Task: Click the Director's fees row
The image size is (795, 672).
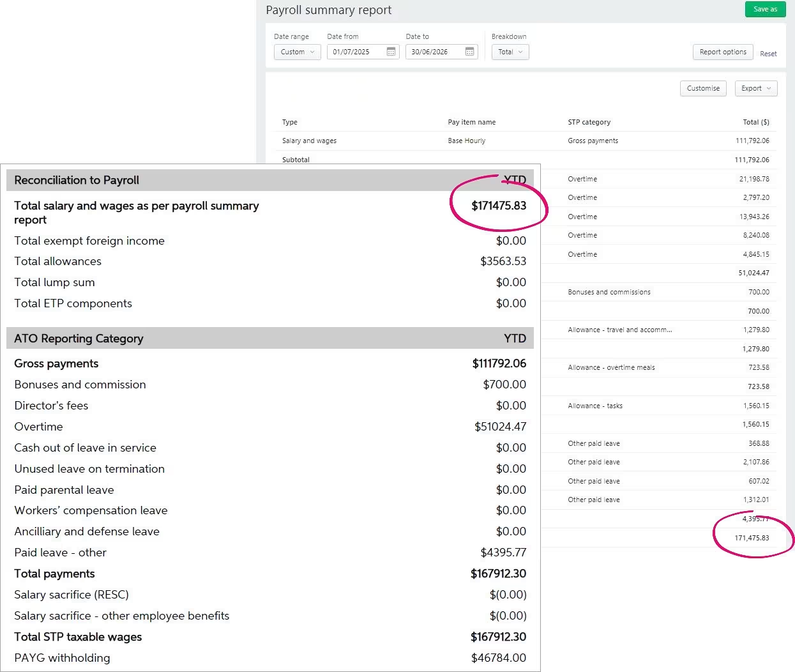Action: [270, 406]
